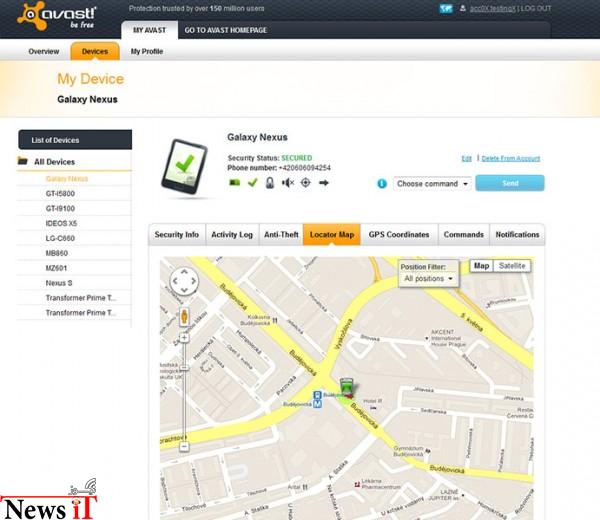The width and height of the screenshot is (600, 520).
Task: Select the Devices section tab
Action: click(x=95, y=51)
